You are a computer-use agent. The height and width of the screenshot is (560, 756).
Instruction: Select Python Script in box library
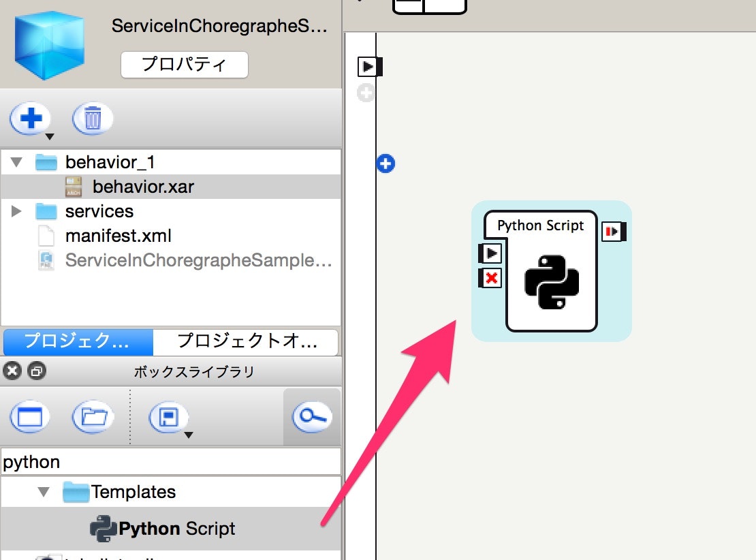[171, 529]
